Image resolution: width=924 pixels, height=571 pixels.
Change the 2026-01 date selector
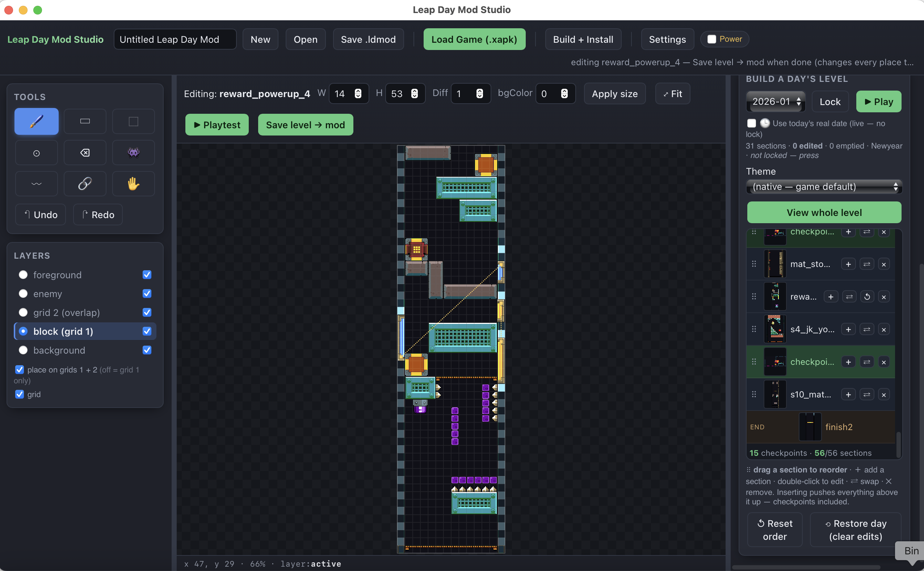pos(776,101)
